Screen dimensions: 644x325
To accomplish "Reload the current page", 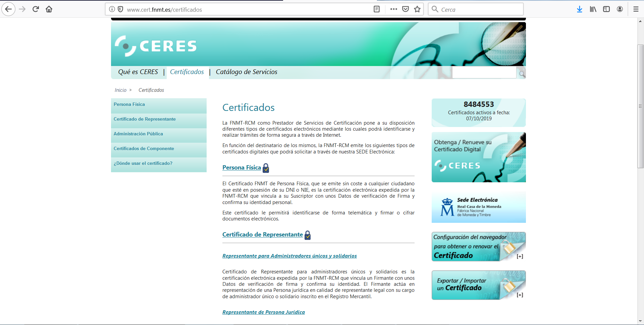I will coord(36,9).
